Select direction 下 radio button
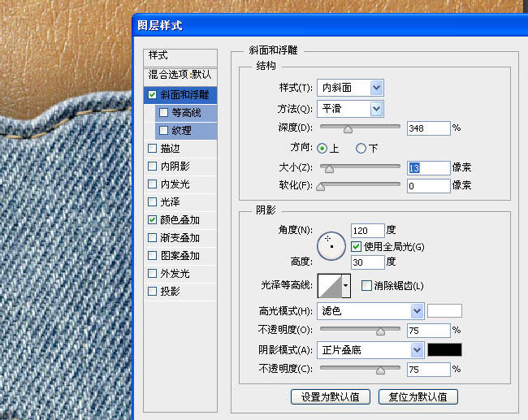The height and width of the screenshot is (420, 528). [x=361, y=148]
